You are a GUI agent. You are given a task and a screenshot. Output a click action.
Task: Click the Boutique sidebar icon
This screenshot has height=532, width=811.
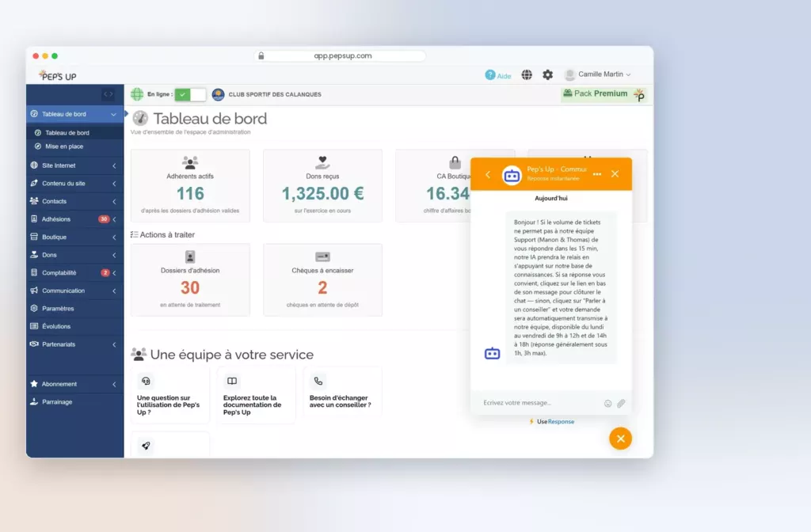point(34,237)
